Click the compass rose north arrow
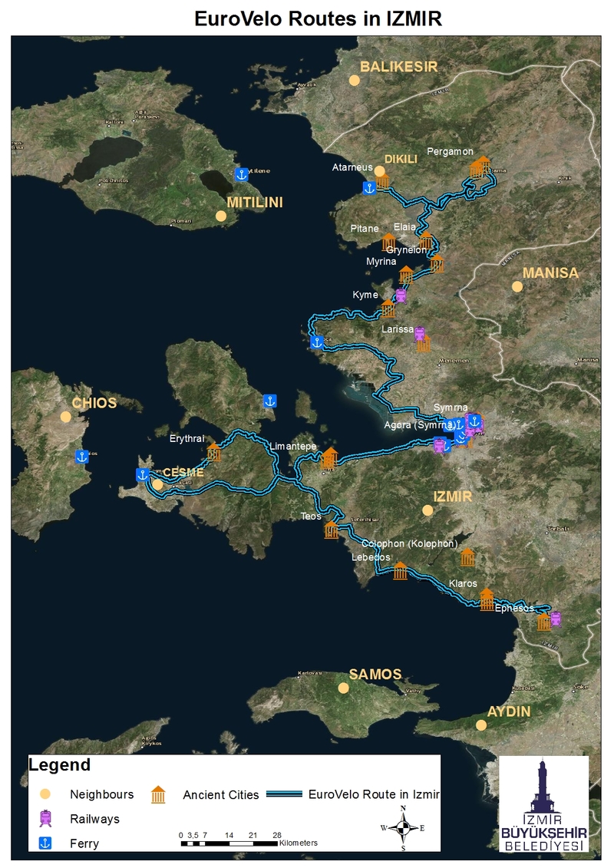Image resolution: width=614 pixels, height=868 pixels. tap(403, 815)
